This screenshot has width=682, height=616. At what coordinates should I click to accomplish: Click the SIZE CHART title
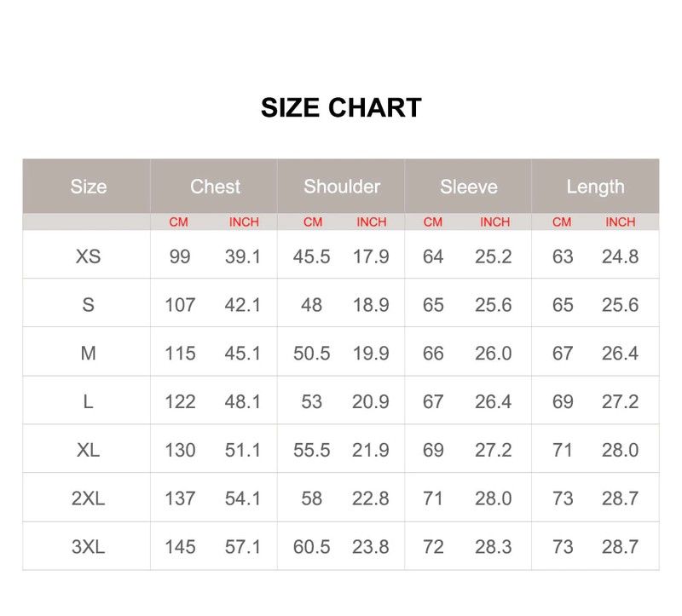(341, 108)
